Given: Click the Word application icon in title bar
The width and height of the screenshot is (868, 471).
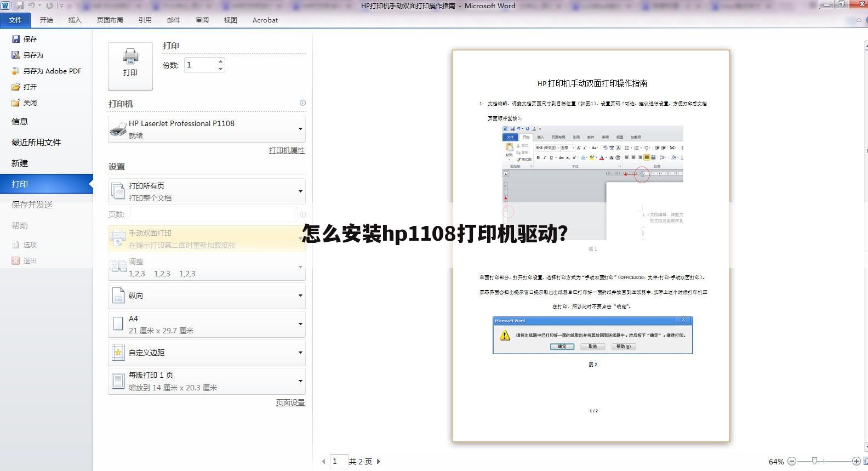Looking at the screenshot, I should [5, 5].
